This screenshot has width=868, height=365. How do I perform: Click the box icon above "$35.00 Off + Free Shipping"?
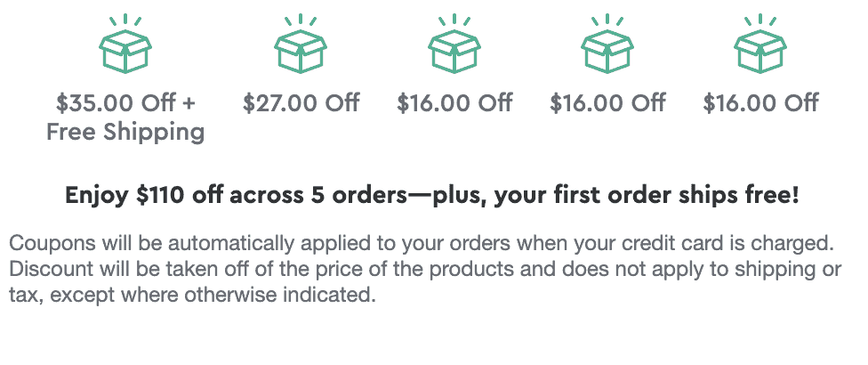point(125,52)
